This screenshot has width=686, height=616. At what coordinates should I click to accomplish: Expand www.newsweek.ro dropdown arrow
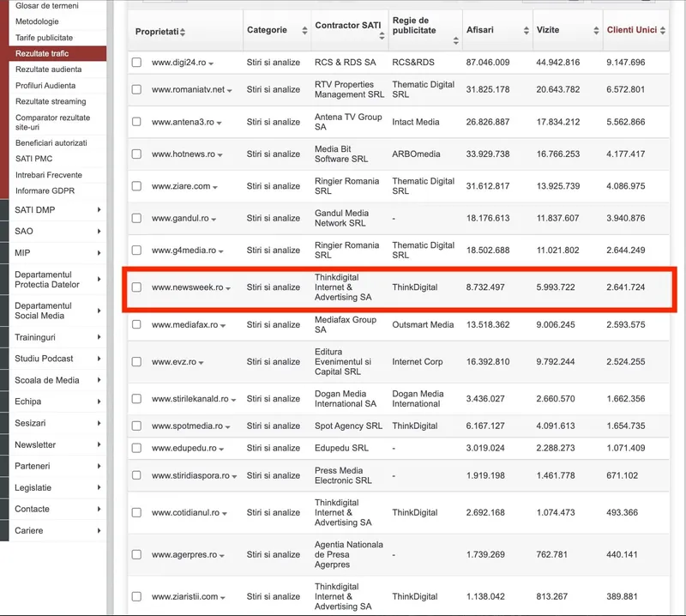[228, 288]
